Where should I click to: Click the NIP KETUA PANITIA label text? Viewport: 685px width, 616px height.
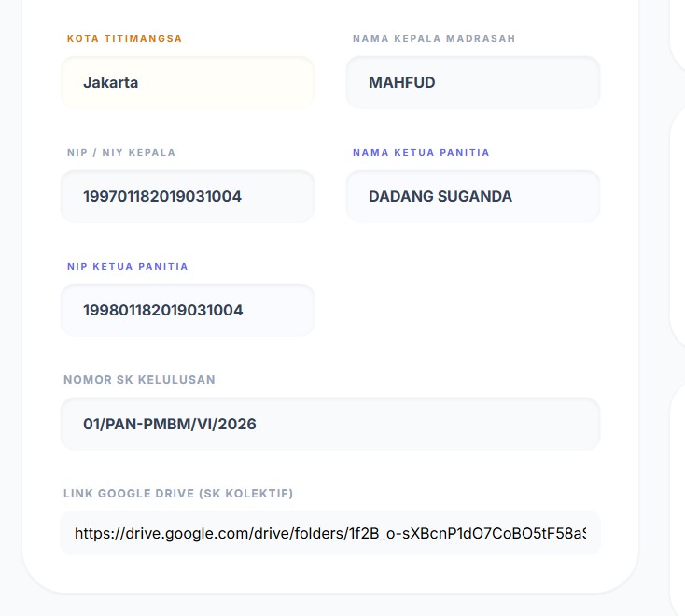click(128, 267)
